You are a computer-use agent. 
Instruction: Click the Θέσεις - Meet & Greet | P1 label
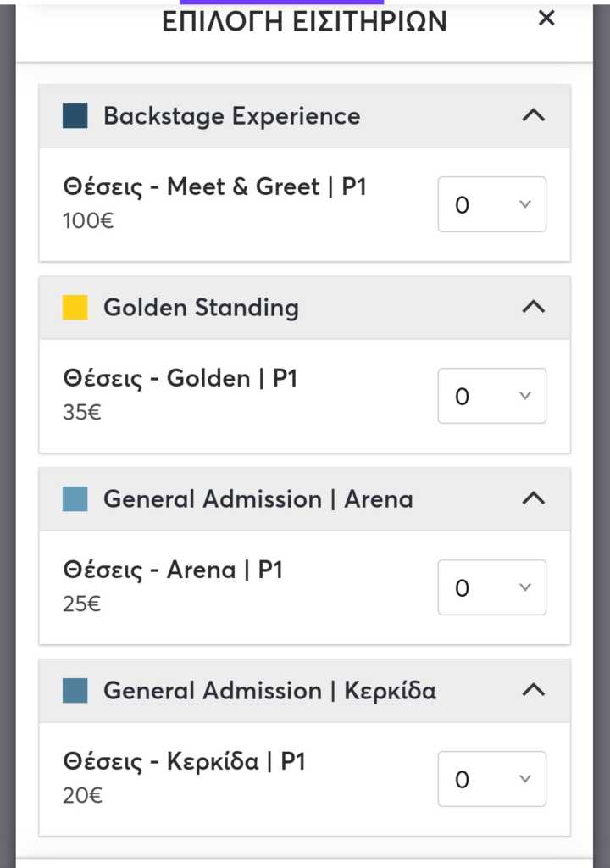(214, 186)
